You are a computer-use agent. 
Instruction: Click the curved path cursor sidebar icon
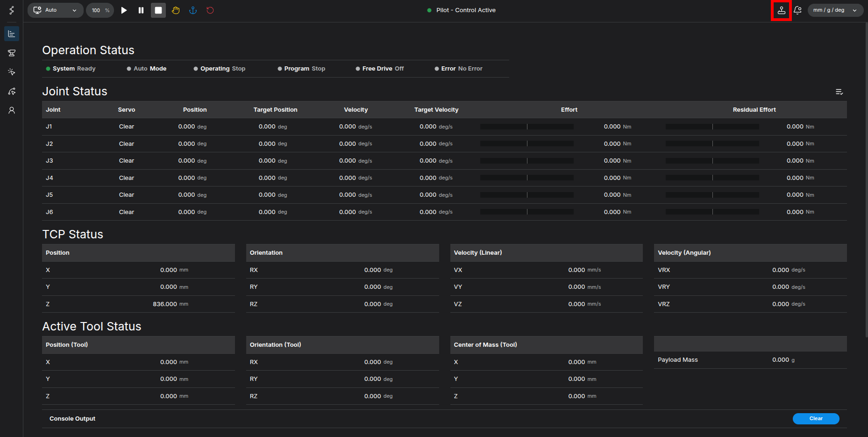click(x=12, y=91)
